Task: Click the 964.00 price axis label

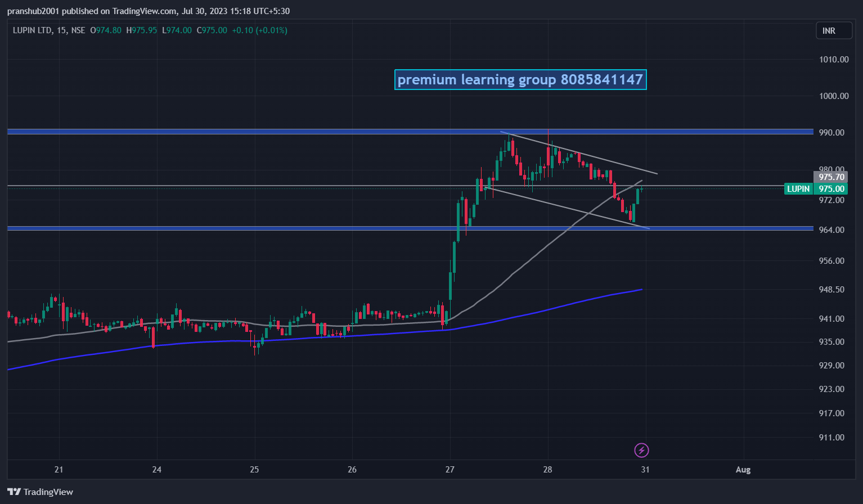Action: click(x=831, y=230)
